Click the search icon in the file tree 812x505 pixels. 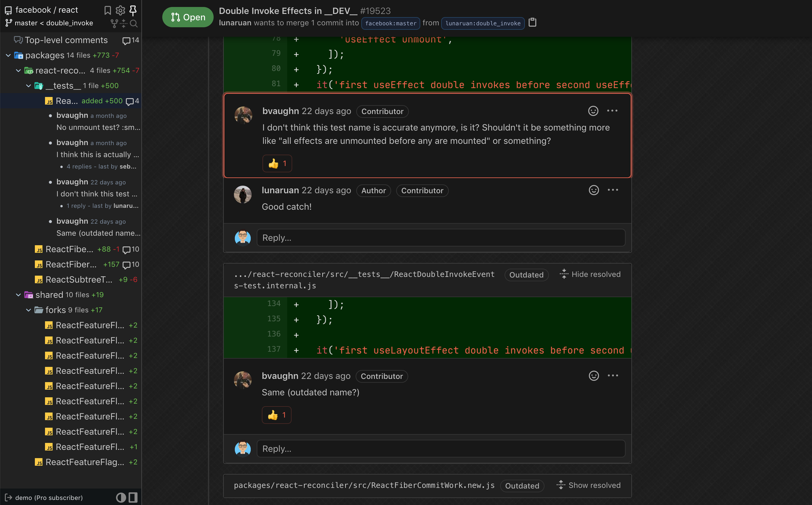[x=133, y=23]
